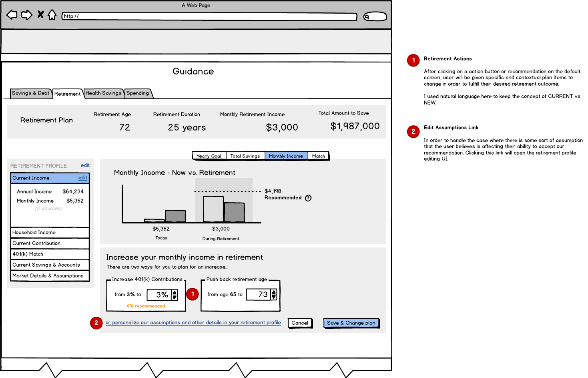Expand the Household Income section
The image size is (588, 378).
point(50,232)
